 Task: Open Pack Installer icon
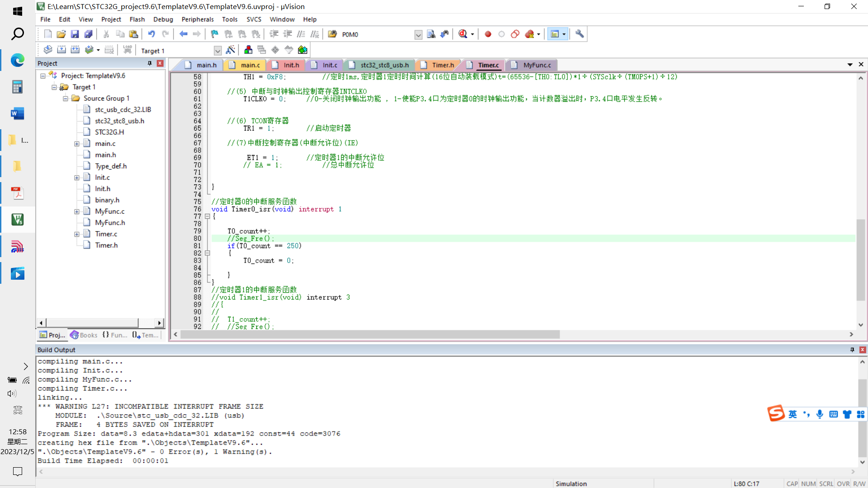tap(302, 50)
